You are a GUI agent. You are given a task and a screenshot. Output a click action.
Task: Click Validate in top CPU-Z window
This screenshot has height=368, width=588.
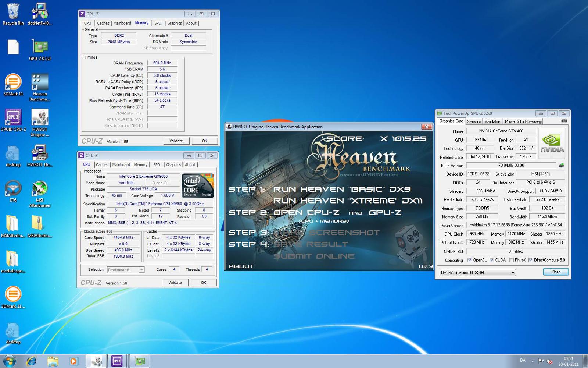pos(176,141)
